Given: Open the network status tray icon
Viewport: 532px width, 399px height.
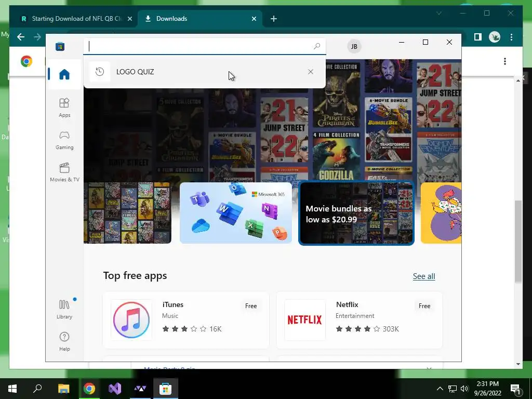Looking at the screenshot, I should [x=453, y=389].
